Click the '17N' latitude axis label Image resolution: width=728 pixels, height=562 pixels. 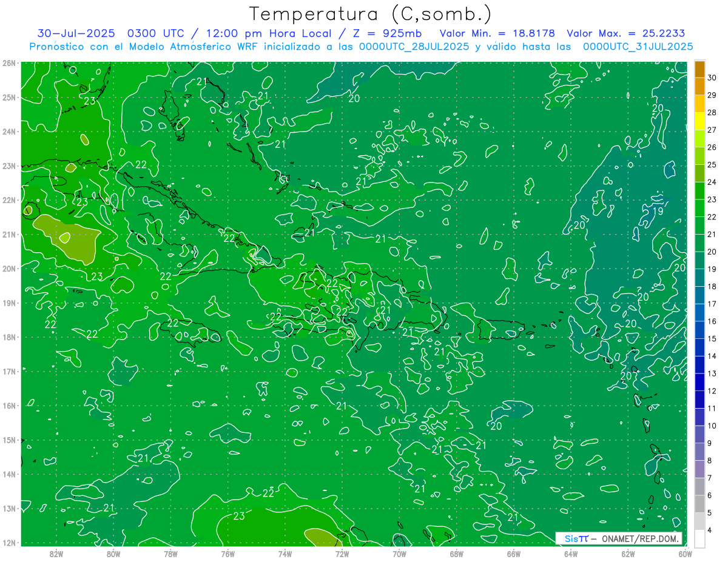pyautogui.click(x=9, y=372)
